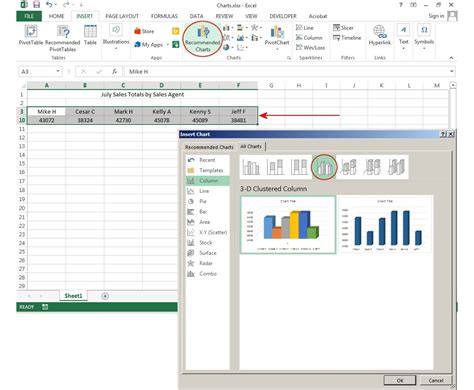Click the PivotTable icon
The width and height of the screenshot is (474, 390).
[31, 35]
